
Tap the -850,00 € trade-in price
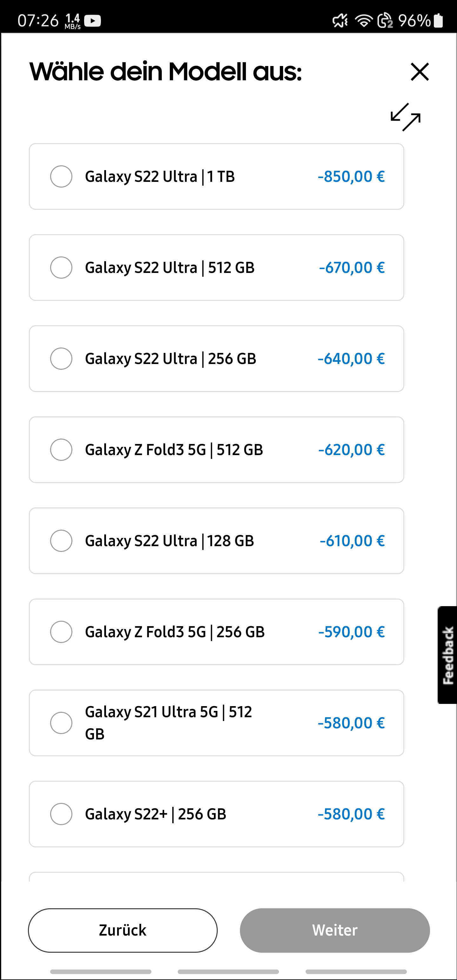click(351, 176)
